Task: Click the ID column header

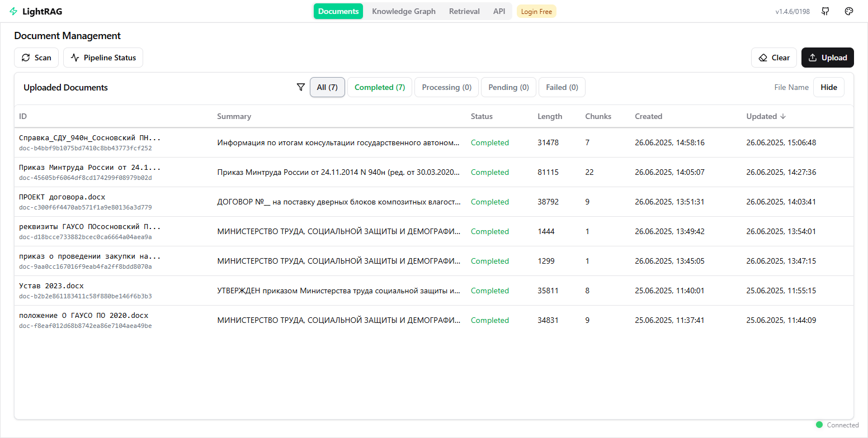Action: click(23, 116)
